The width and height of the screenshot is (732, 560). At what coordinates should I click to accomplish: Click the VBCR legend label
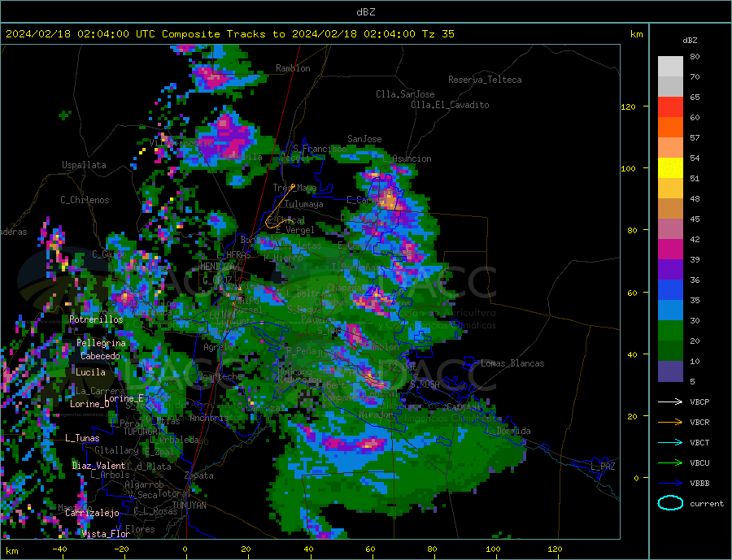699,423
